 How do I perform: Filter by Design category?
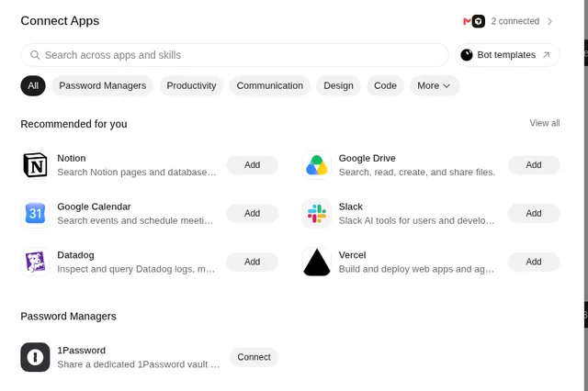[x=338, y=85]
